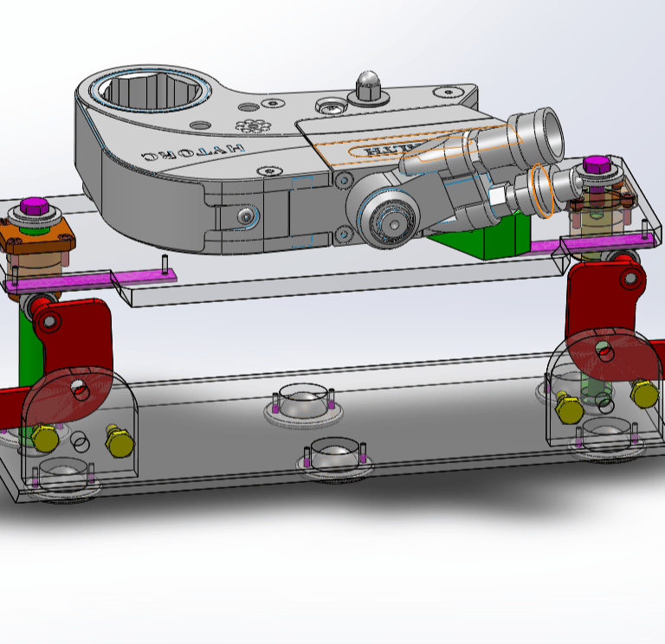Click the leftmost yellow hex bolt on the left clamp
Image resolution: width=665 pixels, height=644 pixels.
coord(45,438)
